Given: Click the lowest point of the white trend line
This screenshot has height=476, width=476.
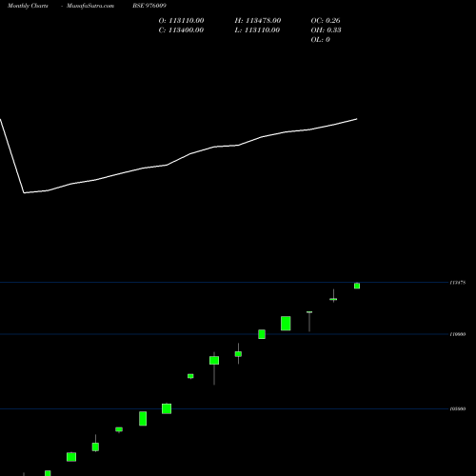Looking at the screenshot, I should click(24, 192).
